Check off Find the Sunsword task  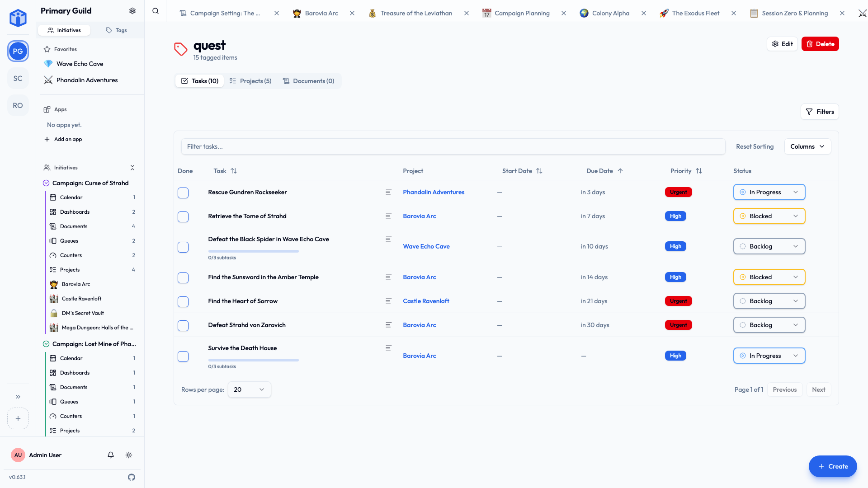pyautogui.click(x=183, y=278)
